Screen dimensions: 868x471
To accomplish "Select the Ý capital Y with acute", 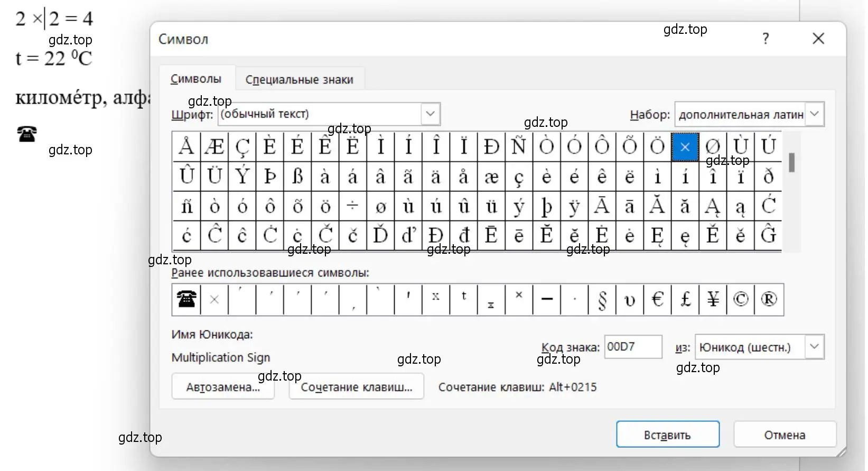I will (x=242, y=177).
